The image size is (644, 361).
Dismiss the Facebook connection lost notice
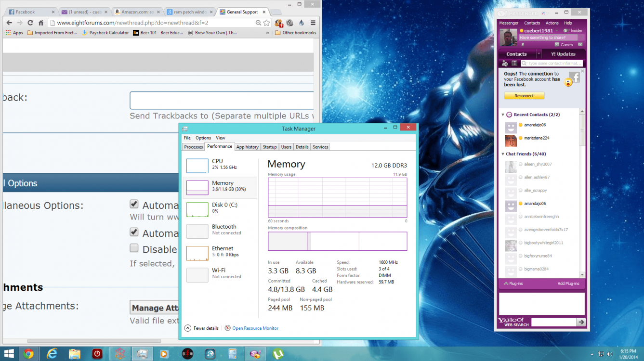pos(582,71)
